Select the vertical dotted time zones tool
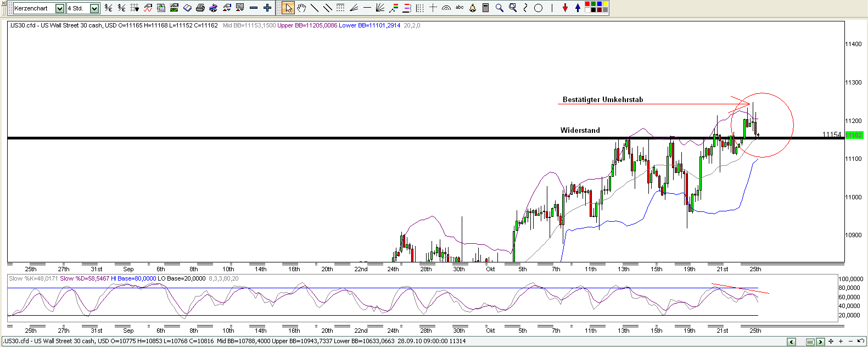Screen dimensions: 868x347 [x=420, y=8]
